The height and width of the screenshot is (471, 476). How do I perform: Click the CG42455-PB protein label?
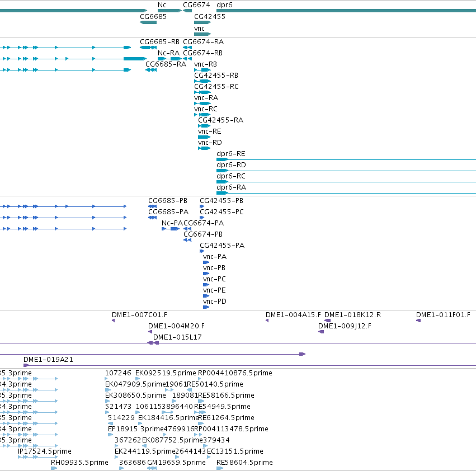point(221,201)
